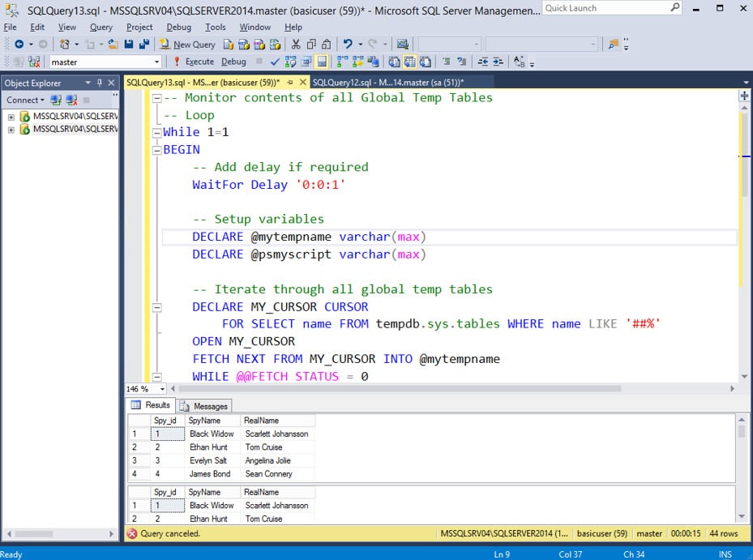This screenshot has width=753, height=560.
Task: Collapse the DECLARE MY_CURSOR code block
Action: 156,307
